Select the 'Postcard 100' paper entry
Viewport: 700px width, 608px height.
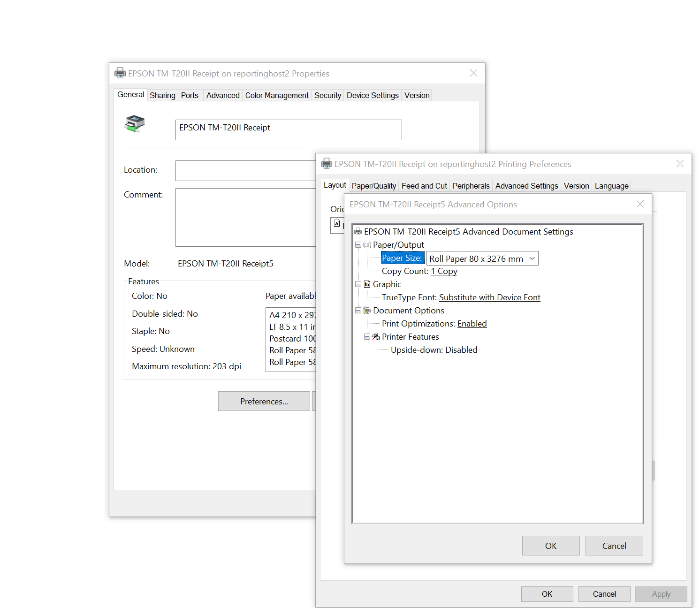pyautogui.click(x=292, y=339)
